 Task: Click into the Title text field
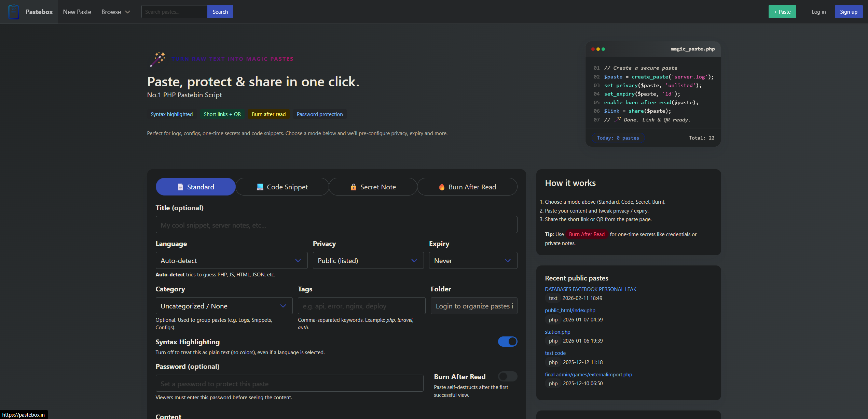point(336,225)
